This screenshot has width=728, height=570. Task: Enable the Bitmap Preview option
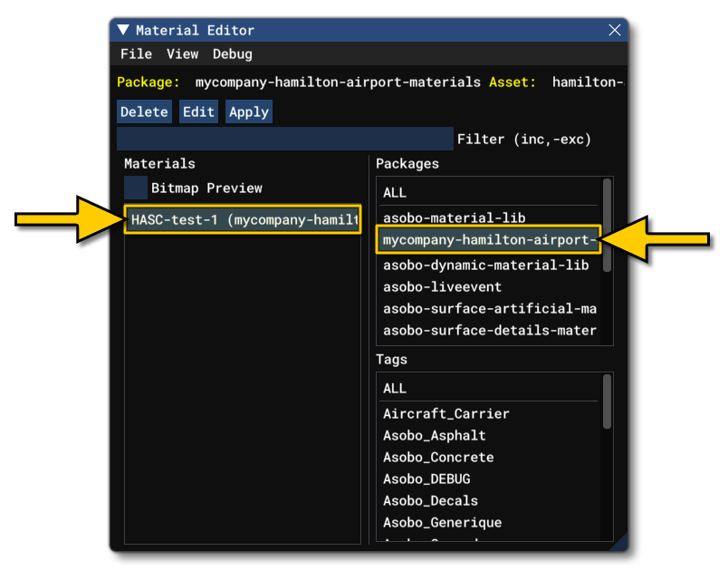point(136,188)
